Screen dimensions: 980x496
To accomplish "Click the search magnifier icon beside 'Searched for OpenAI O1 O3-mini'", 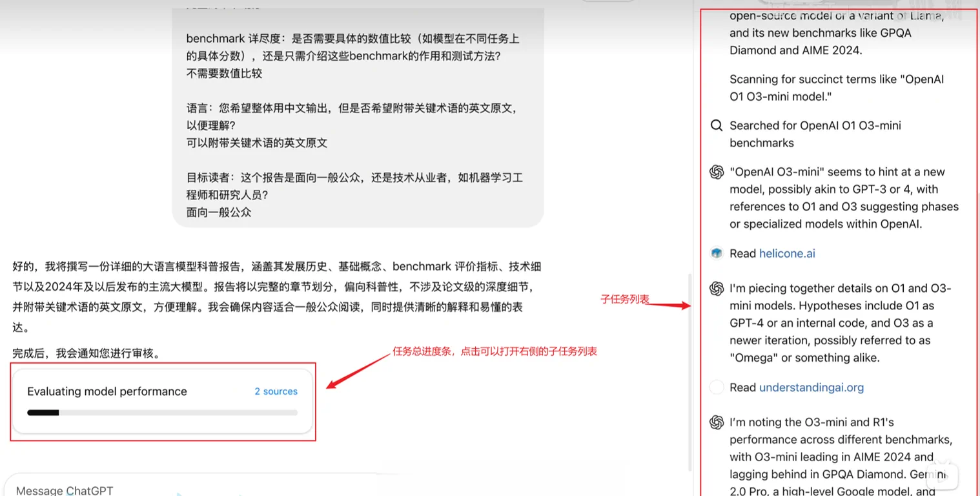I will pyautogui.click(x=716, y=125).
